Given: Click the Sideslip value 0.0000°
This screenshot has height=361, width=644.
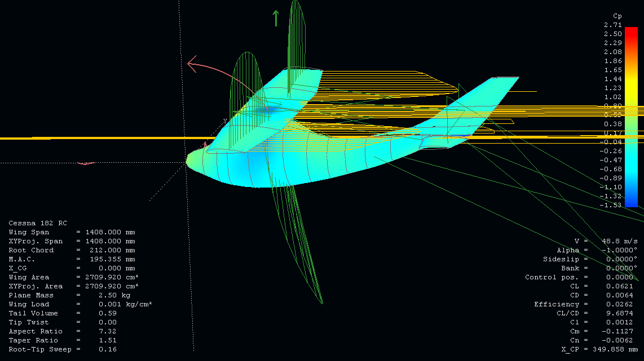Looking at the screenshot, I should tap(622, 259).
